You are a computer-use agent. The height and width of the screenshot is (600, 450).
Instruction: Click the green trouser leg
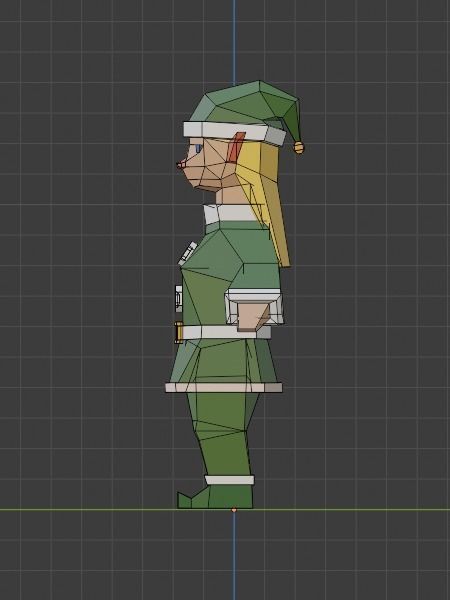click(x=222, y=434)
